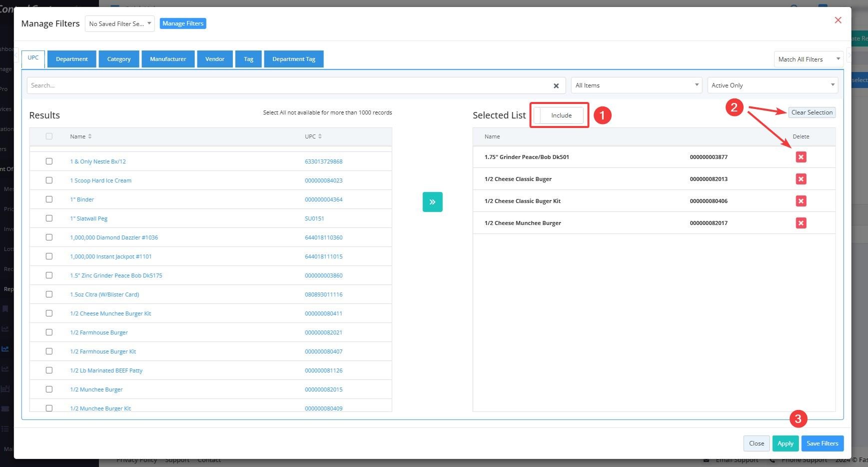
Task: Click UPC link SU0151
Action: point(314,218)
